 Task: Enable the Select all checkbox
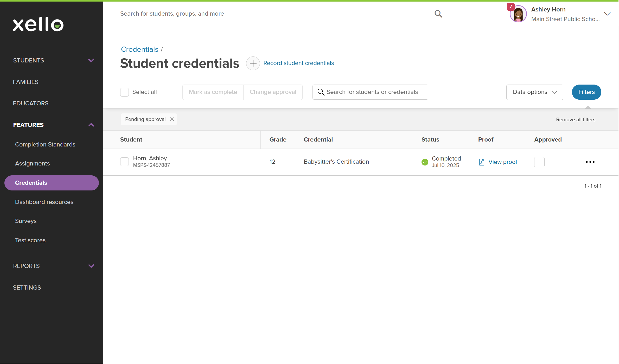click(x=125, y=92)
